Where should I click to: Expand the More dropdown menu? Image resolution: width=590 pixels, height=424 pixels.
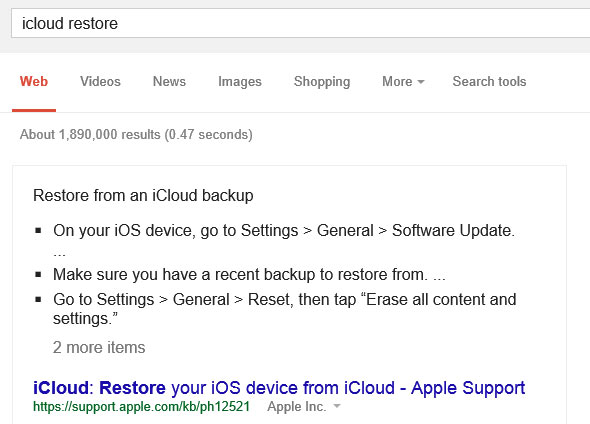(x=403, y=82)
